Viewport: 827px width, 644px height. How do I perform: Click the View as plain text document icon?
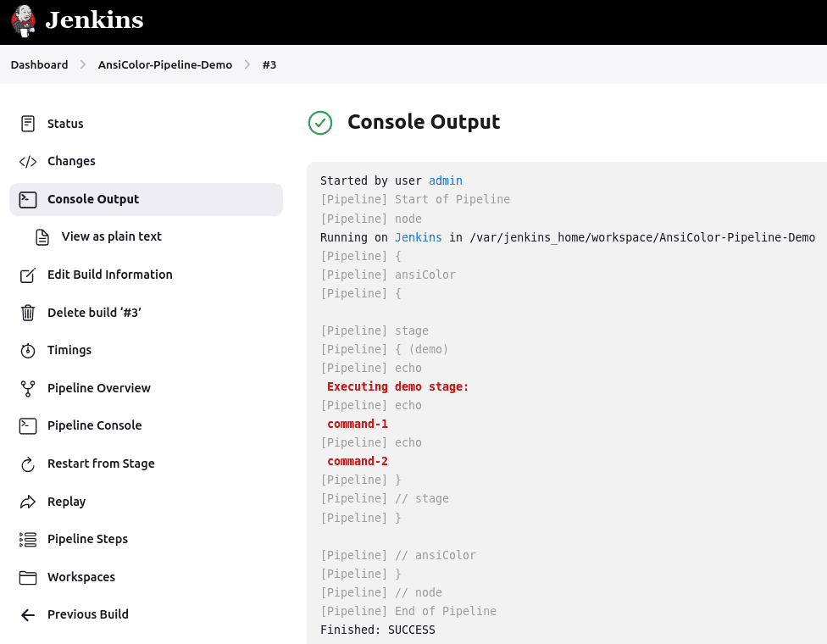click(42, 236)
